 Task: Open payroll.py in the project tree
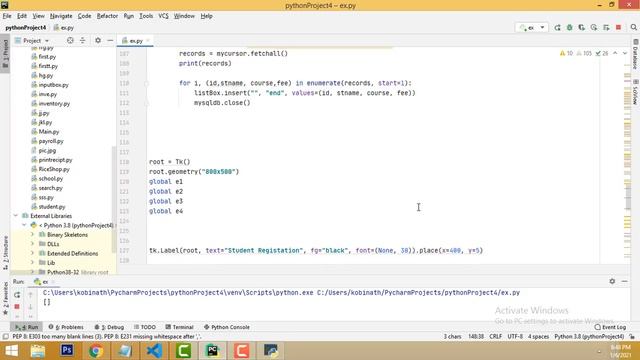pyautogui.click(x=51, y=141)
